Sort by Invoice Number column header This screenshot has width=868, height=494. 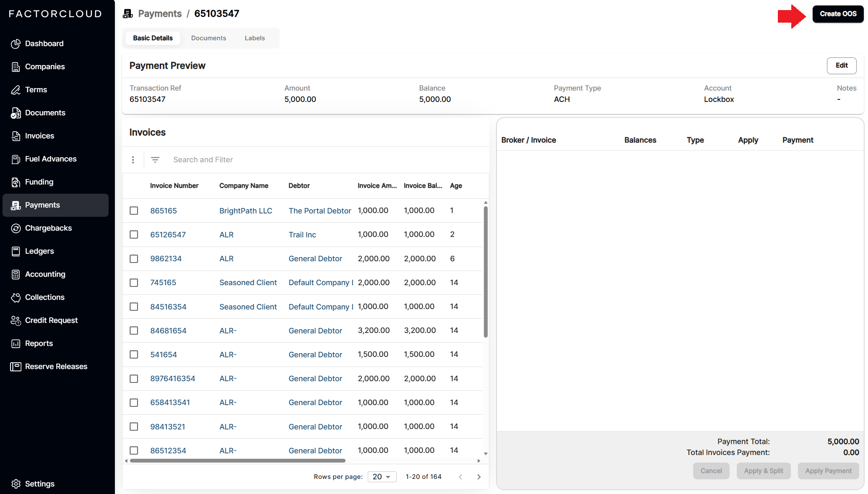pyautogui.click(x=174, y=186)
